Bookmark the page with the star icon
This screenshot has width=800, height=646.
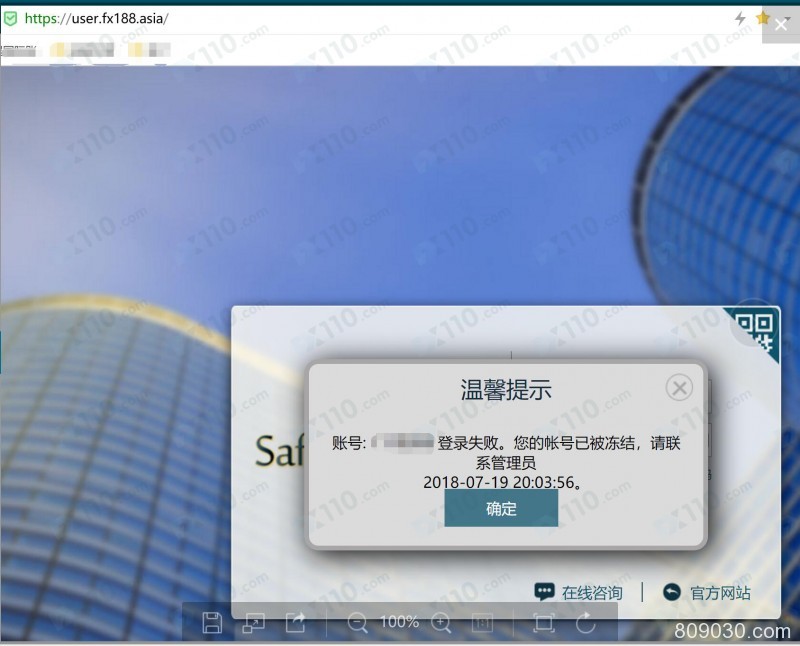click(763, 18)
